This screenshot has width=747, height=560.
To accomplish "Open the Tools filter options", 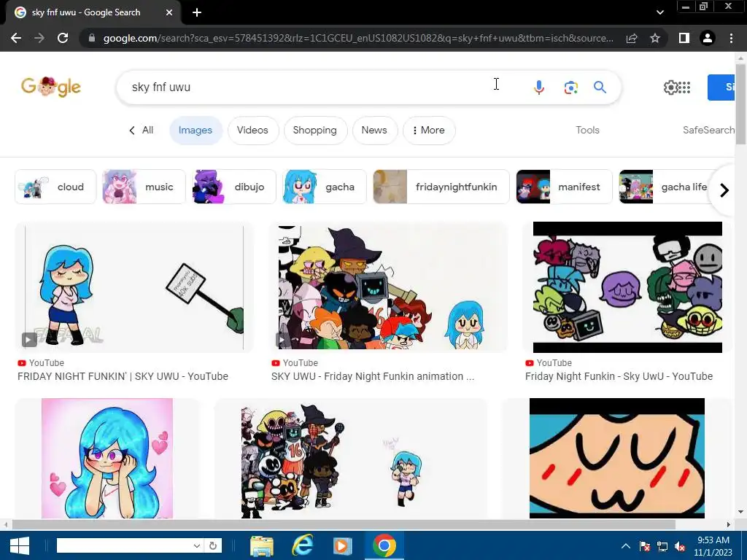I will click(x=587, y=130).
